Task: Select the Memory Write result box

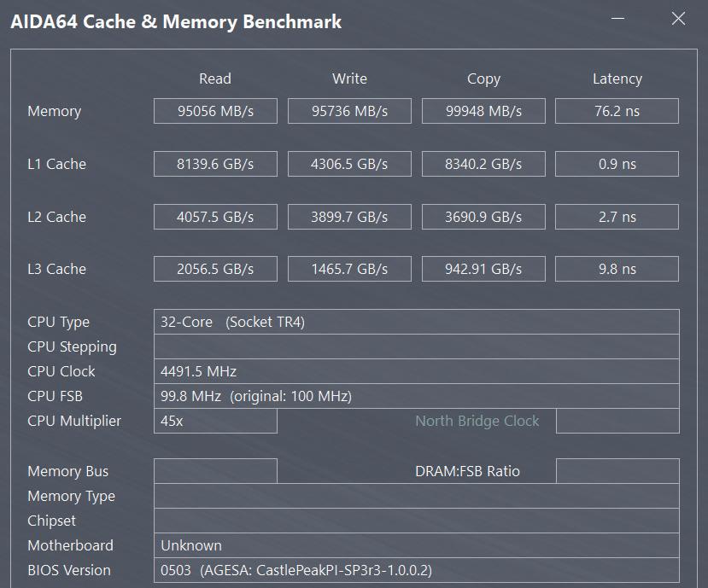Action: [349, 111]
